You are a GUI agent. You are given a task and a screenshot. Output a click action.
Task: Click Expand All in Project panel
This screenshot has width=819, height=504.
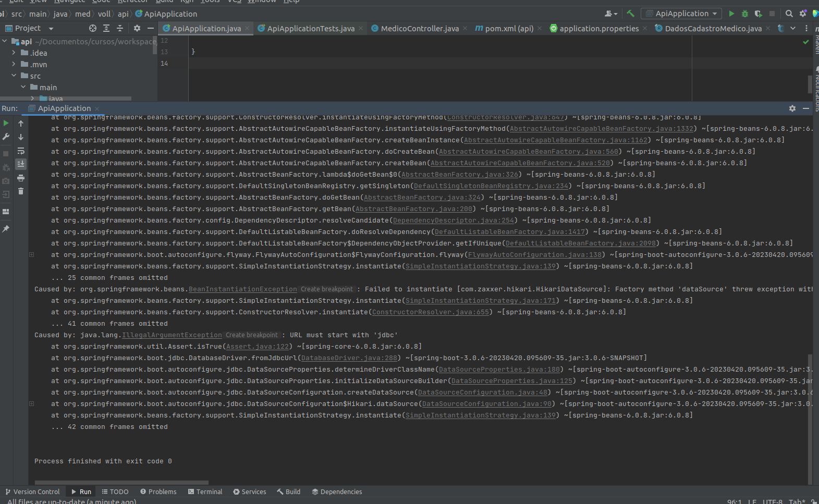tap(106, 28)
